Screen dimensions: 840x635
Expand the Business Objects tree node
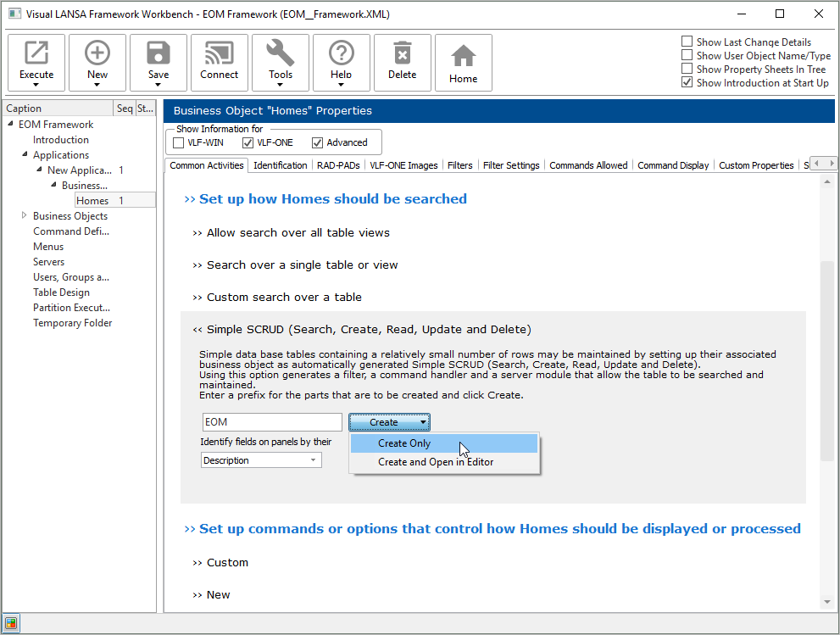[25, 216]
